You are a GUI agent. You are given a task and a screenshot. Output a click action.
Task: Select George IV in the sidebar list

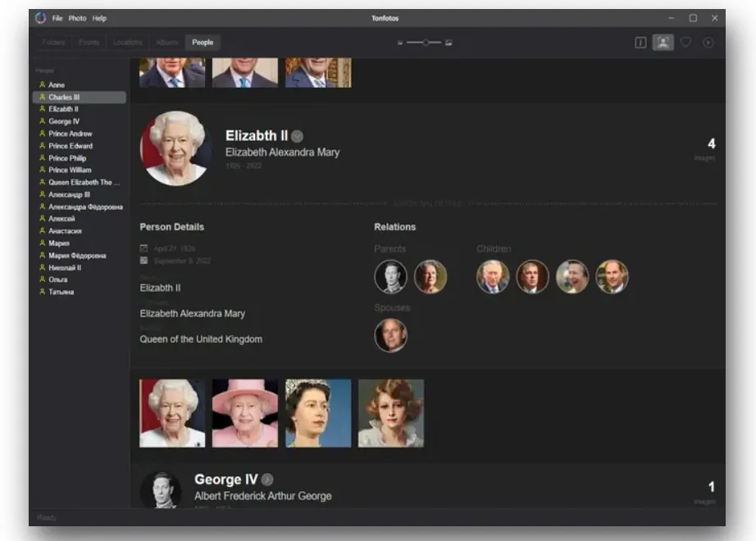[80, 121]
